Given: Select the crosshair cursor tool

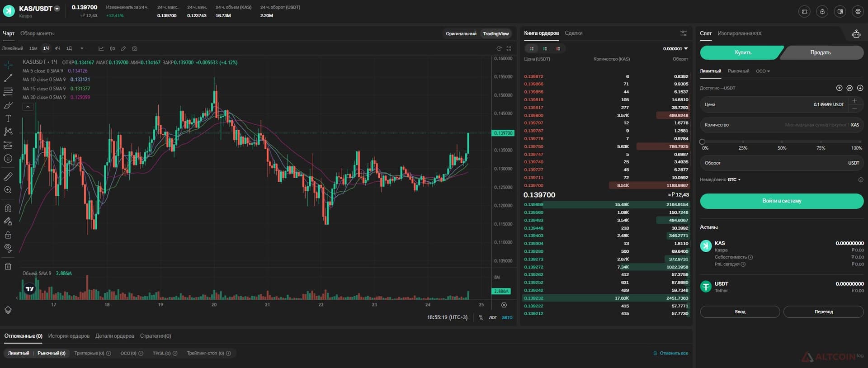Looking at the screenshot, I should pyautogui.click(x=8, y=65).
